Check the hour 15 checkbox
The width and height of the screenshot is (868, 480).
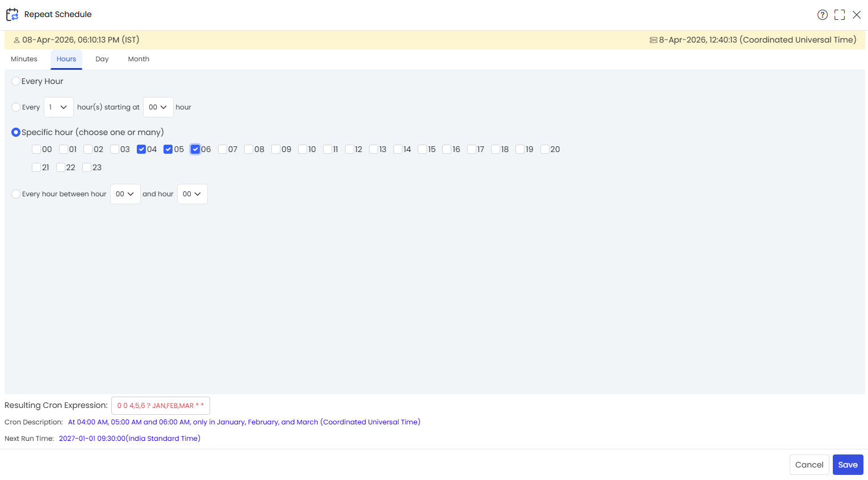[422, 149]
